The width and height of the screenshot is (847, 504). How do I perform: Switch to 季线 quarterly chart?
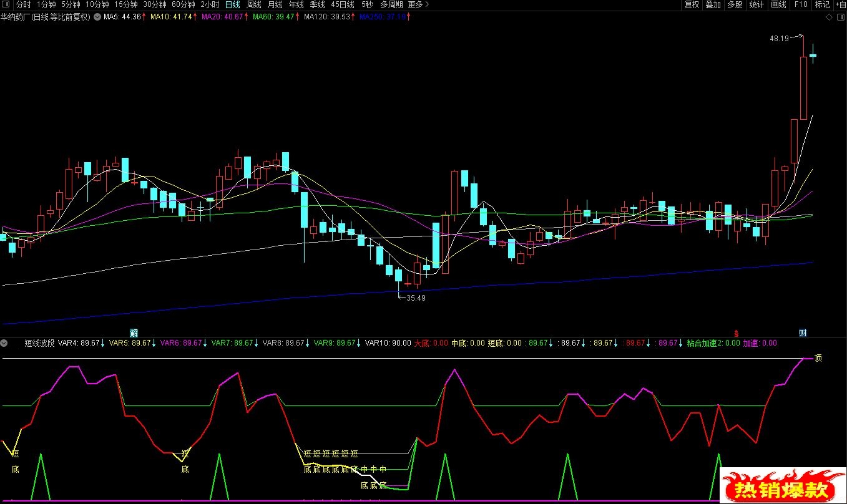point(318,4)
